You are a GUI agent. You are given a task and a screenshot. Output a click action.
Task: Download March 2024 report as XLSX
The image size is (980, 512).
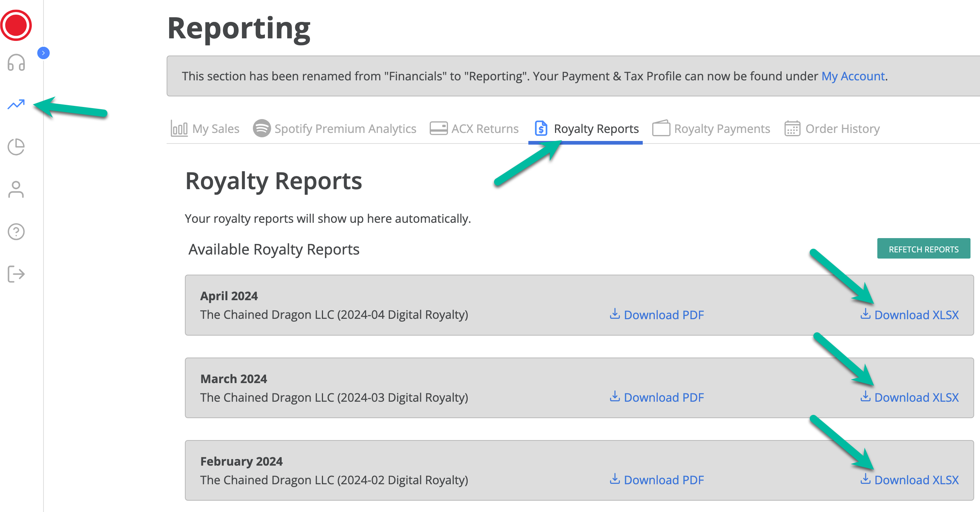click(909, 398)
